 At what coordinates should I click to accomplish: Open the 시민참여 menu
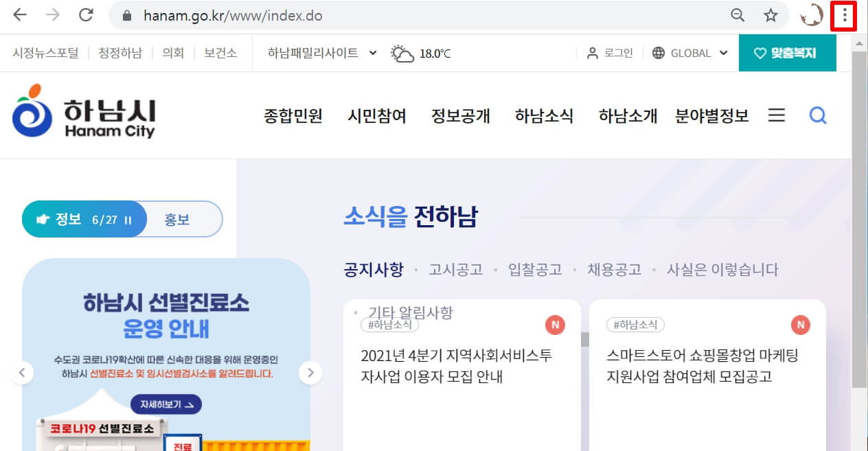point(377,116)
